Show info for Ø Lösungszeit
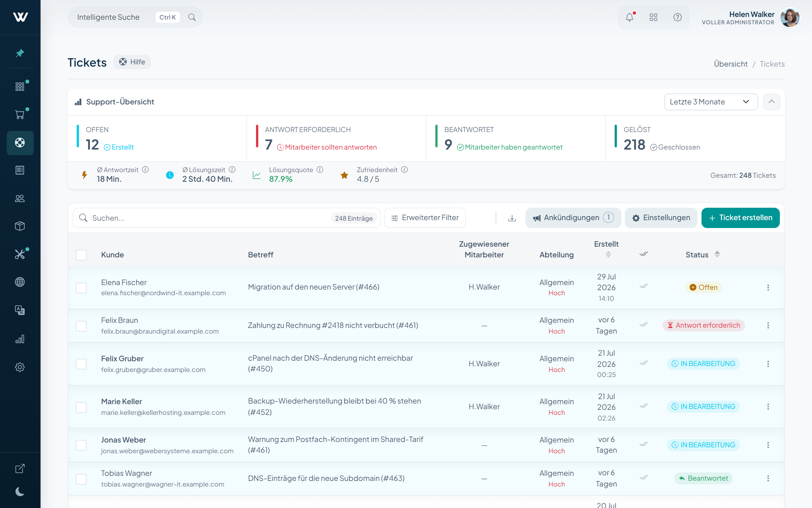812x508 pixels. pos(232,170)
